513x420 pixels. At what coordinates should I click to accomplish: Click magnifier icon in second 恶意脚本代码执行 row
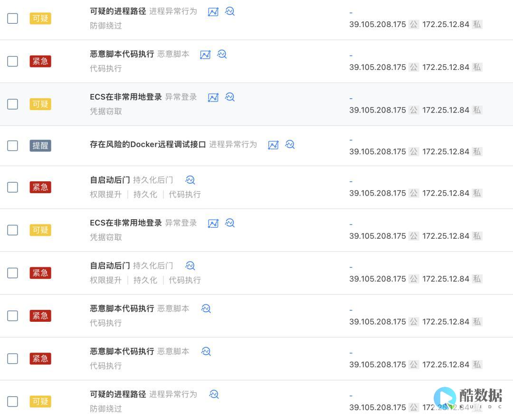(206, 308)
